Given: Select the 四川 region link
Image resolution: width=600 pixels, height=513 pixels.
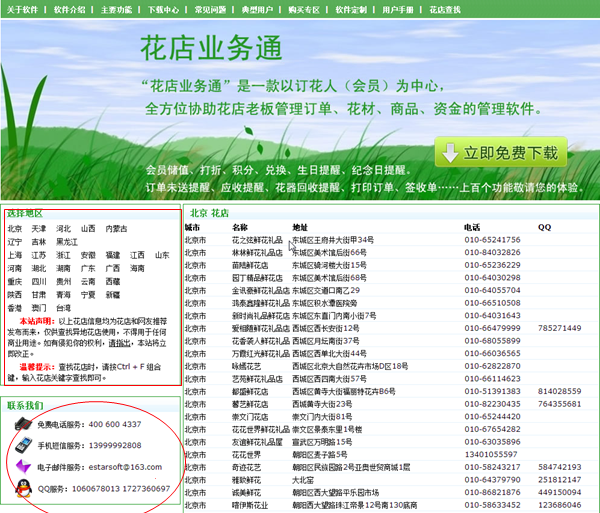Looking at the screenshot, I should coord(39,282).
